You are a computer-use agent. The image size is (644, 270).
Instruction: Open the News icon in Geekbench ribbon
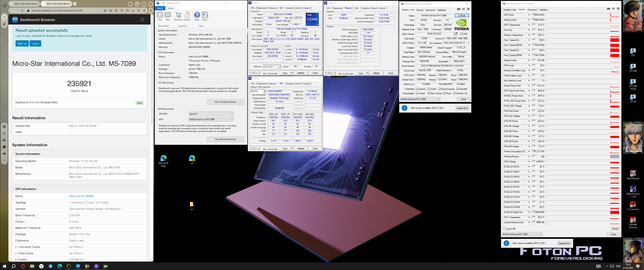tap(205, 15)
